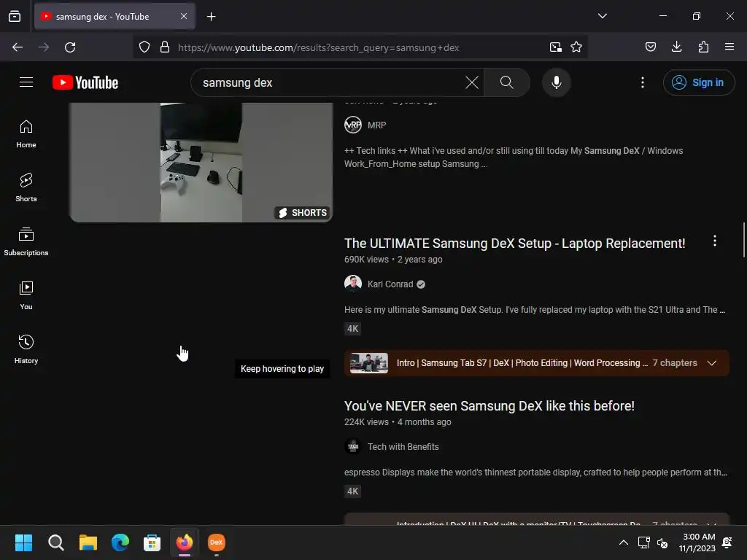Open the You section in the sidebar
This screenshot has height=560, width=747.
26,295
